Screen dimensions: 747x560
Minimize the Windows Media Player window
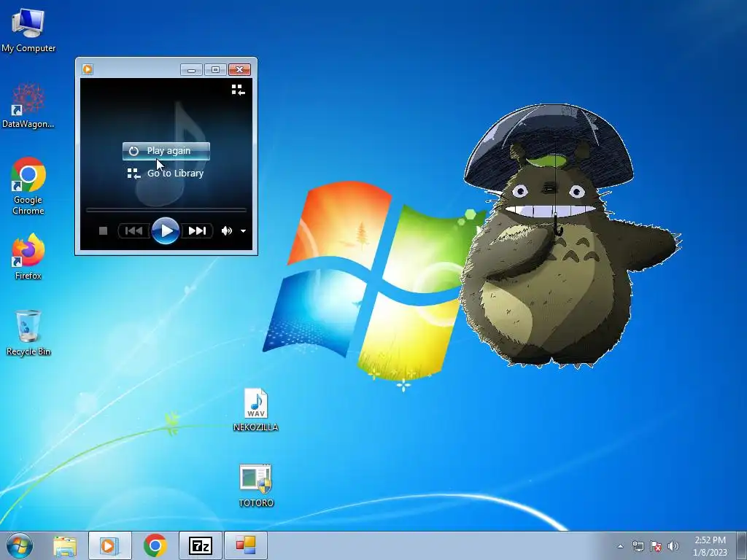click(192, 70)
